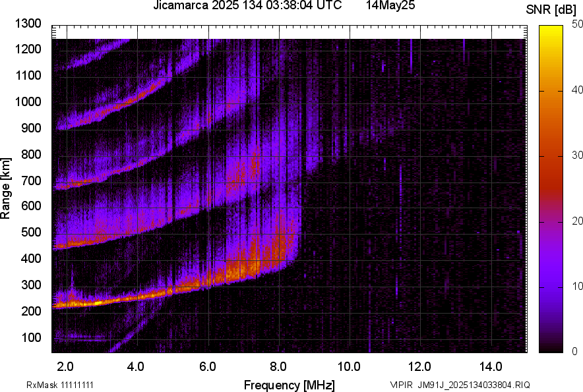Image resolution: width=583 pixels, height=392 pixels.
Task: Click the 900 range tick label
Action: coord(31,128)
